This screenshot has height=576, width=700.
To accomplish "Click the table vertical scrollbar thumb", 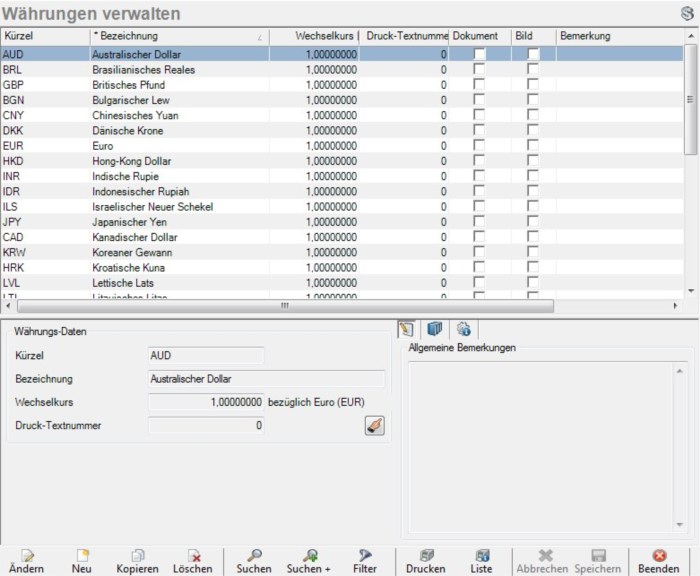I will (x=691, y=99).
